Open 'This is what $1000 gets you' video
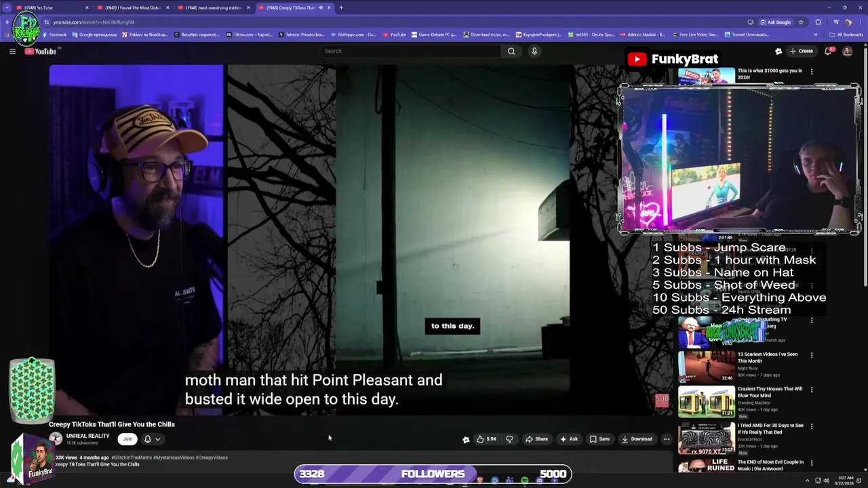This screenshot has width=868, height=488. [770, 73]
